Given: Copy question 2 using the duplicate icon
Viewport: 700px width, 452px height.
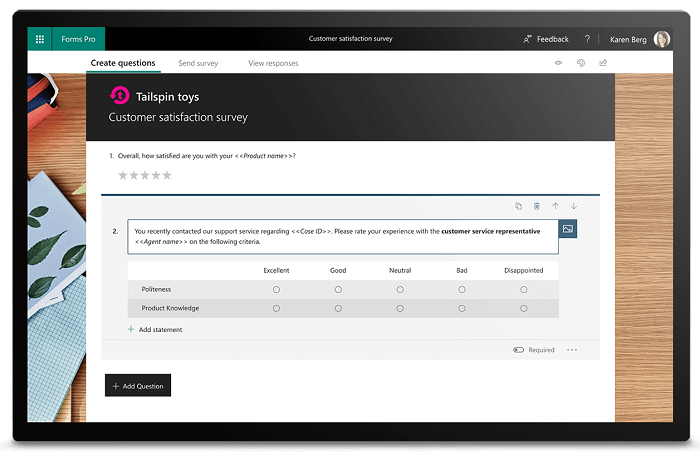Looking at the screenshot, I should pos(518,206).
